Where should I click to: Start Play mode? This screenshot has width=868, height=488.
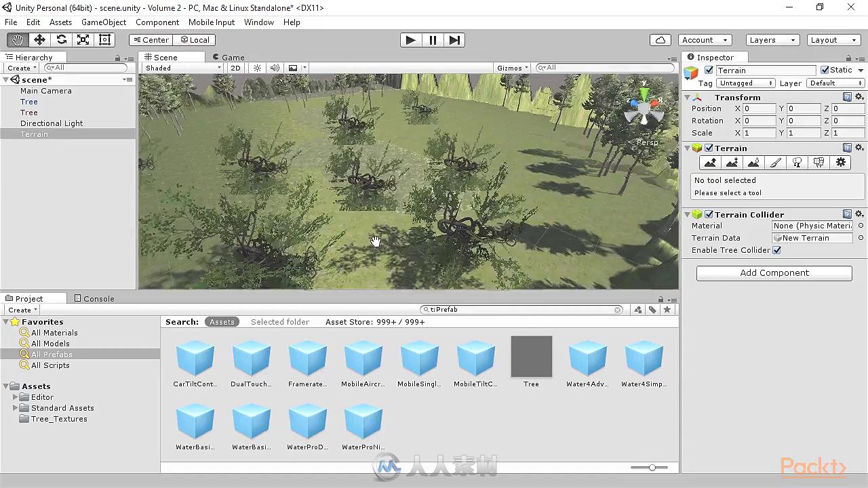coord(410,40)
